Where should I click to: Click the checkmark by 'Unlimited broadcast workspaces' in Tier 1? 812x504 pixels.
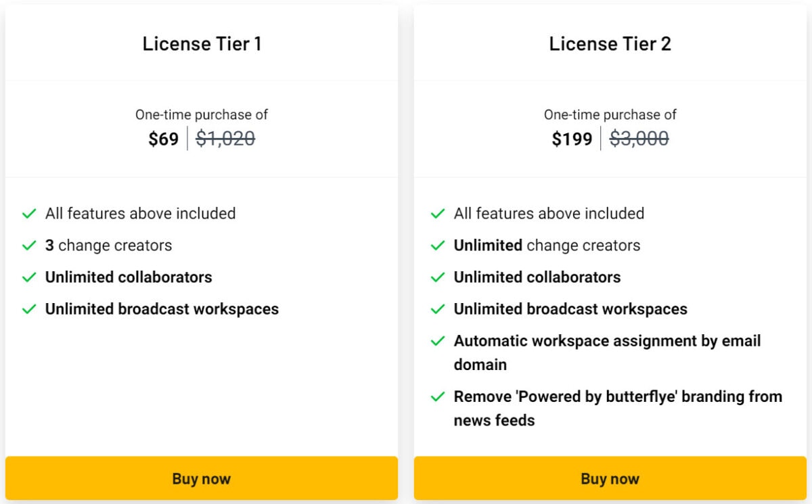tap(28, 308)
